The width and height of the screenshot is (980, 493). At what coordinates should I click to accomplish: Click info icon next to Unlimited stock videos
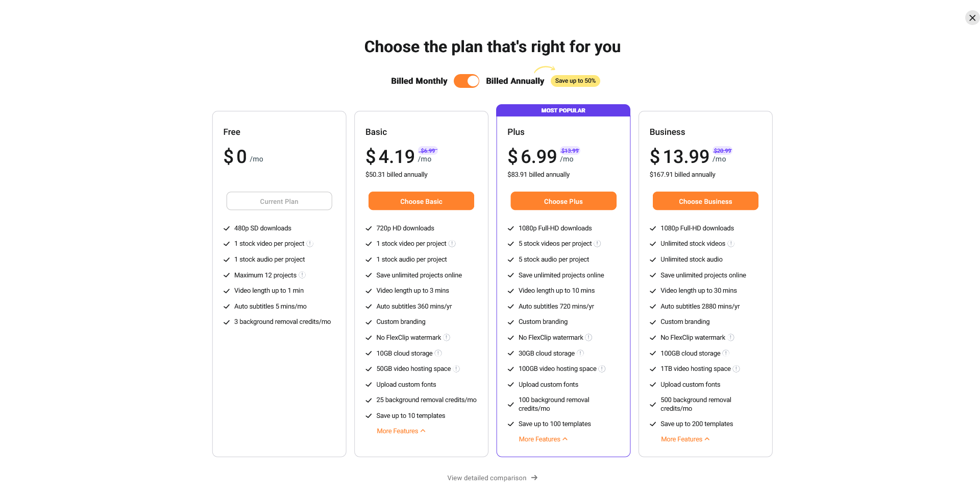(731, 244)
